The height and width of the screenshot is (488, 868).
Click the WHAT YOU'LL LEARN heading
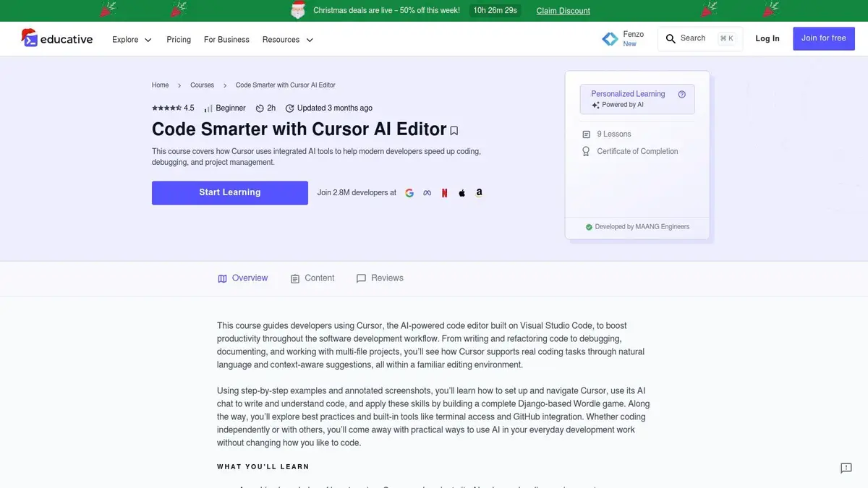pos(263,467)
